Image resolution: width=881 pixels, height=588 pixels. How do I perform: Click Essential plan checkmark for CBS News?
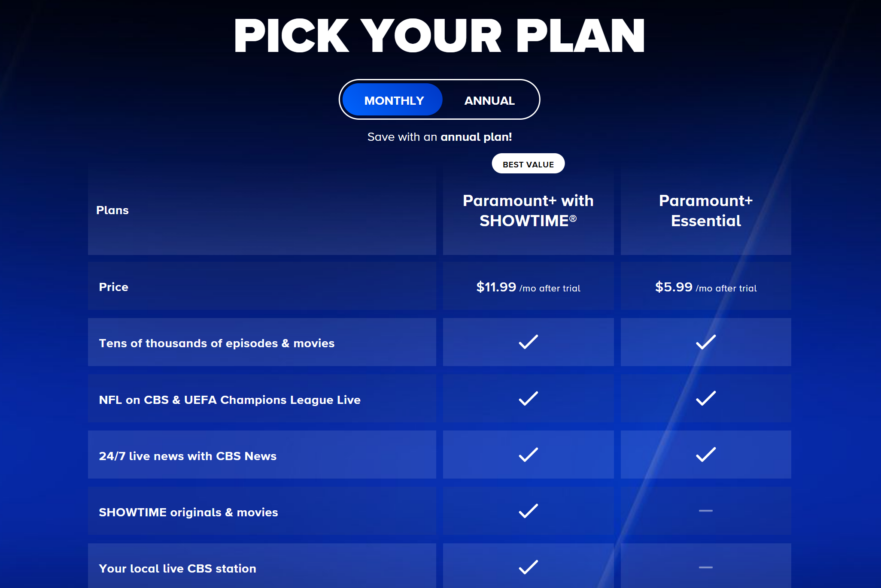705,455
